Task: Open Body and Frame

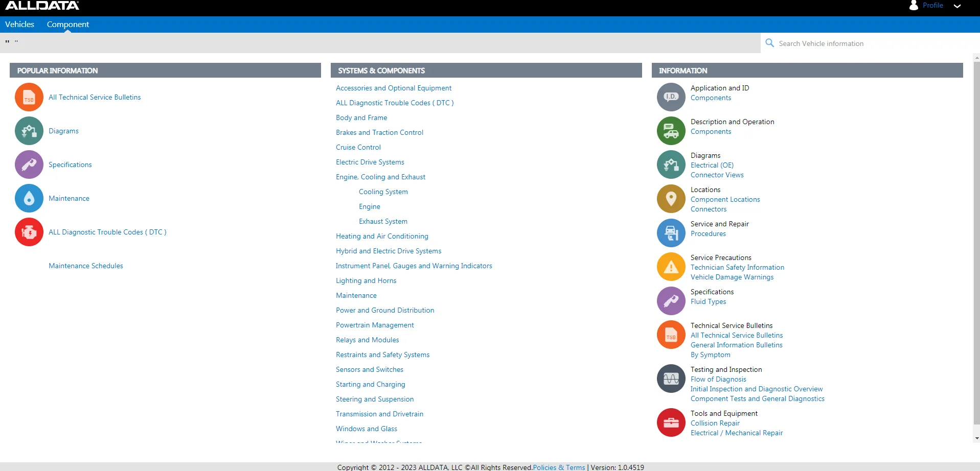Action: (x=361, y=117)
